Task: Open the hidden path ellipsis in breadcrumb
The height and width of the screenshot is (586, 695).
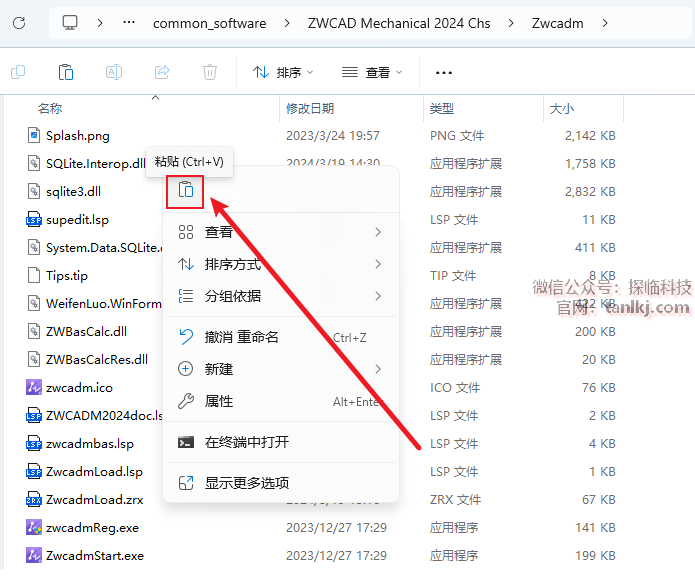Action: 129,22
